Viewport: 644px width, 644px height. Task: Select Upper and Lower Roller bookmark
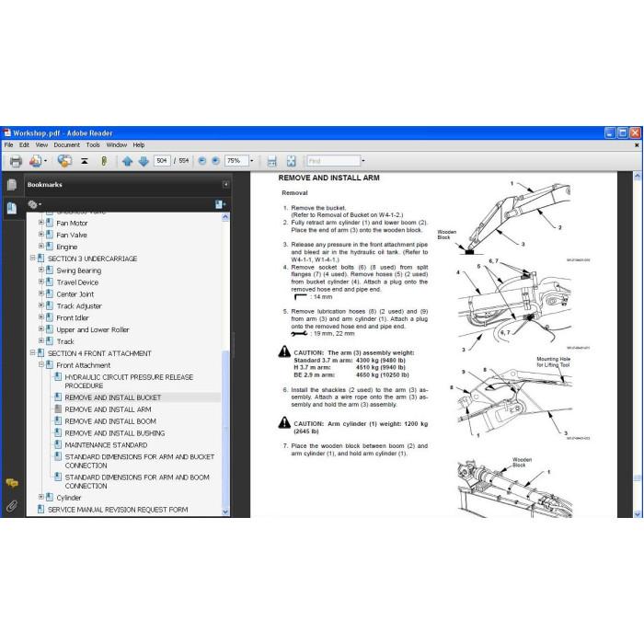click(x=93, y=329)
